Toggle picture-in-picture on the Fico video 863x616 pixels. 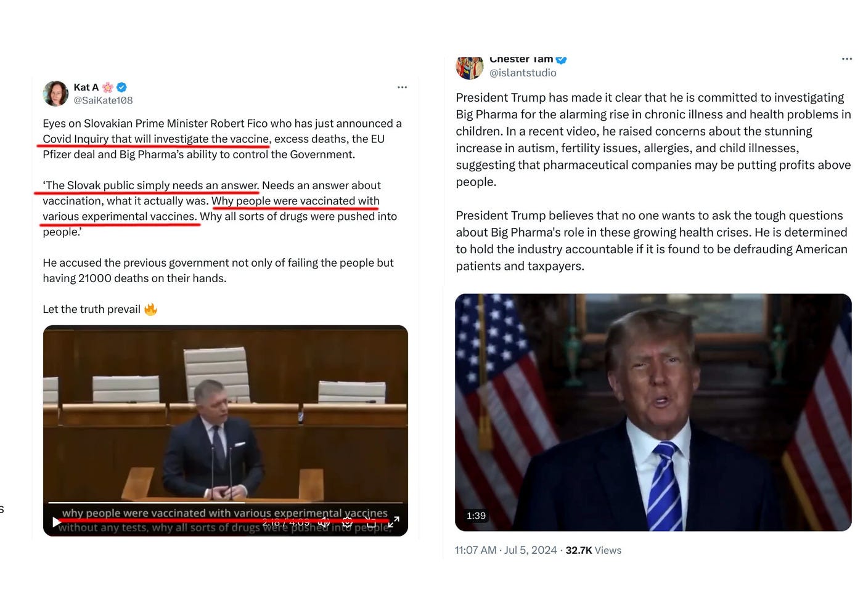370,522
